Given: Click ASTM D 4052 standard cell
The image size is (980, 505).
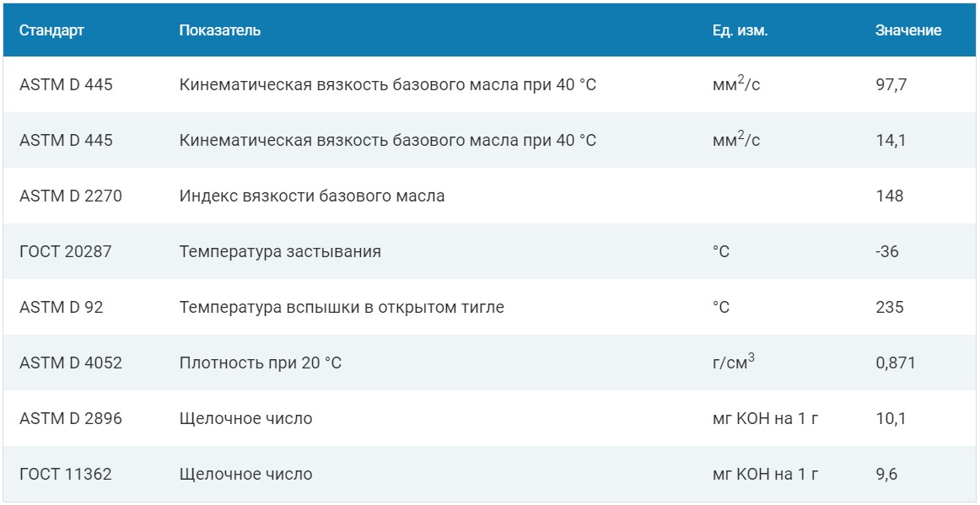Looking at the screenshot, I should click(x=71, y=363).
